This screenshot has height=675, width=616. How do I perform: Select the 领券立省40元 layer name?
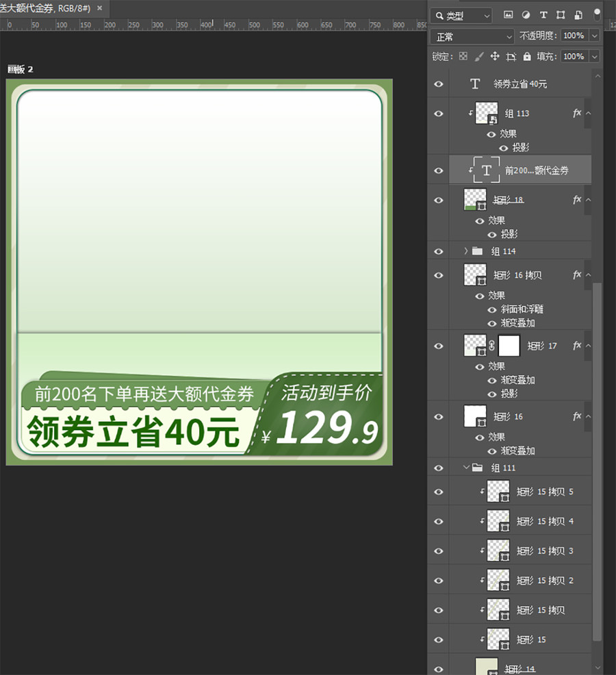click(x=520, y=84)
